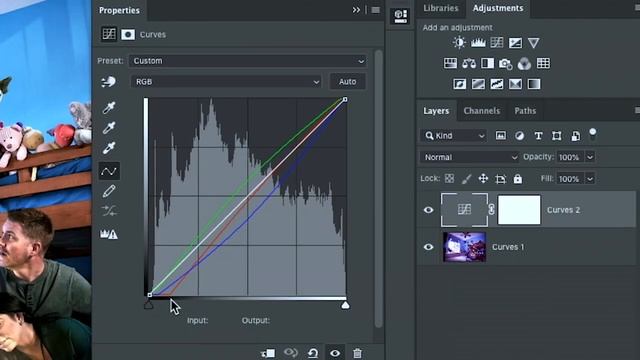Select the Curves 2 layer mask thumbnail

coord(519,210)
